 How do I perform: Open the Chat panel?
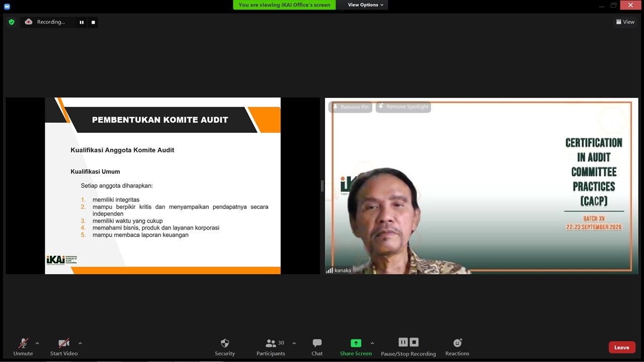(317, 347)
